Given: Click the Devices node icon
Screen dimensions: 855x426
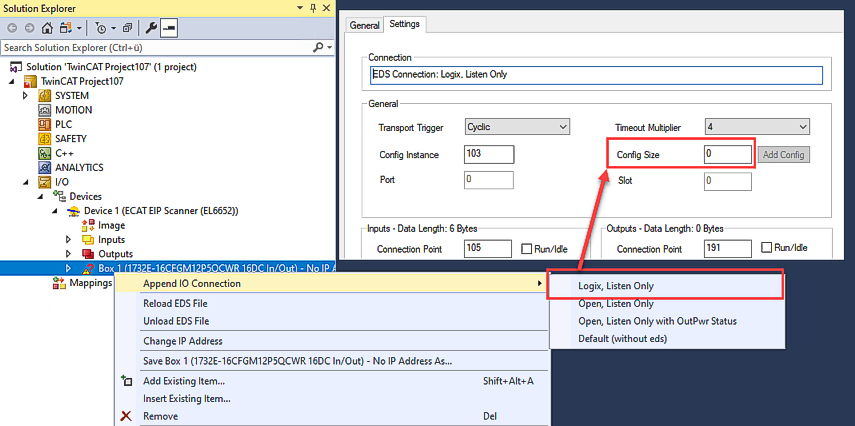Looking at the screenshot, I should pyautogui.click(x=59, y=196).
